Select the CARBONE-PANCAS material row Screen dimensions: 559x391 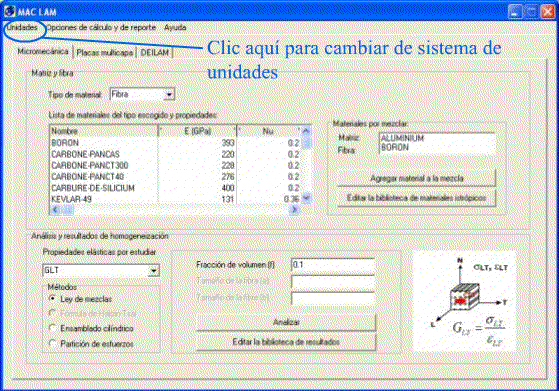(x=175, y=154)
